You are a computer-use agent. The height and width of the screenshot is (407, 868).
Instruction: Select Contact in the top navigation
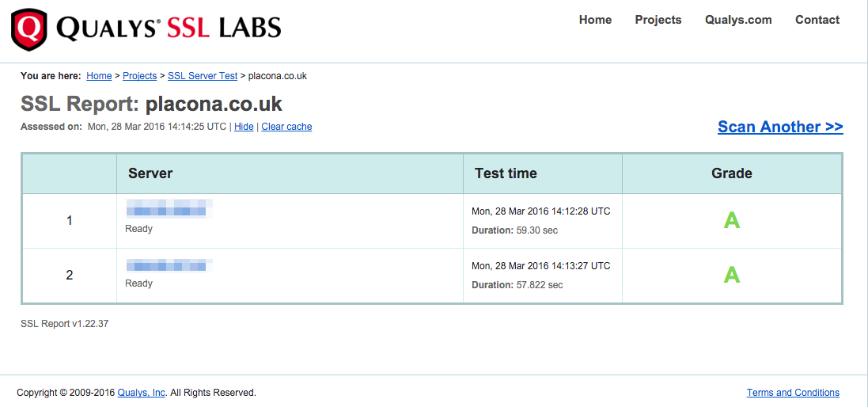[817, 20]
